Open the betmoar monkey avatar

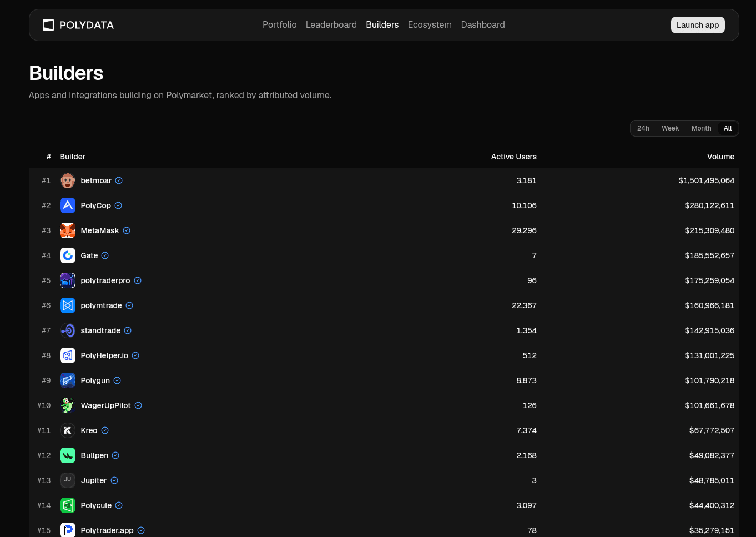point(68,180)
